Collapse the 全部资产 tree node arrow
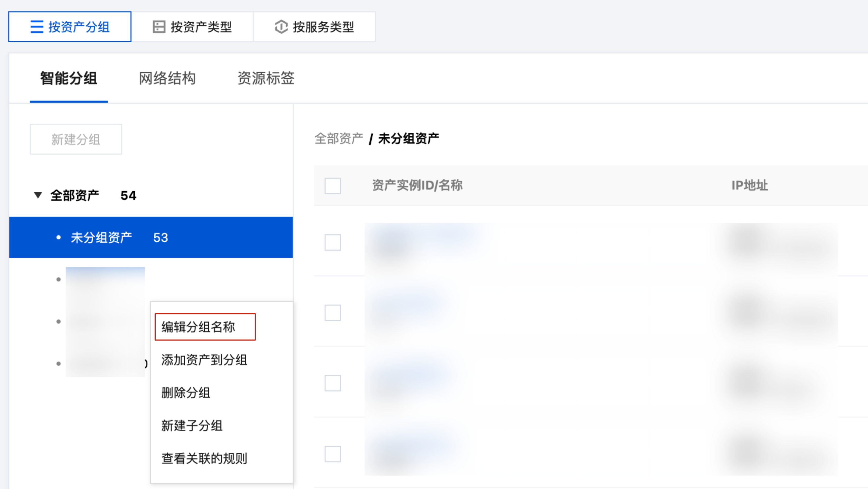The image size is (868, 489). [x=38, y=195]
